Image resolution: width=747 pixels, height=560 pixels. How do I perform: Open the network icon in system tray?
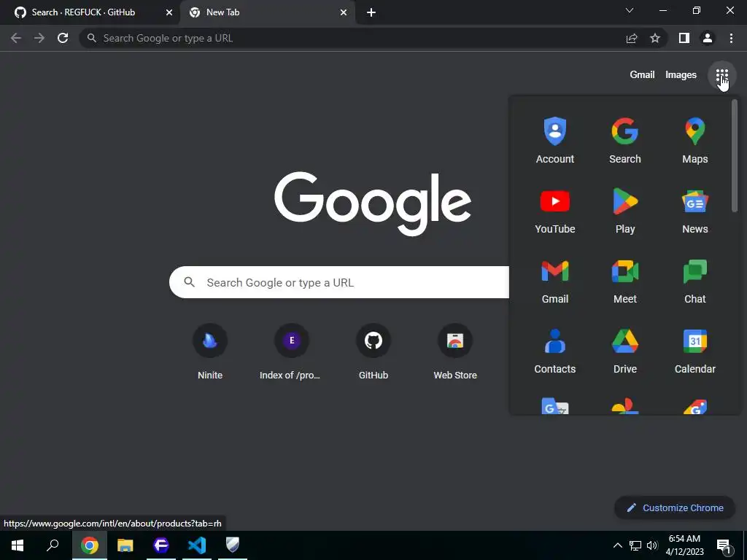[x=635, y=545]
